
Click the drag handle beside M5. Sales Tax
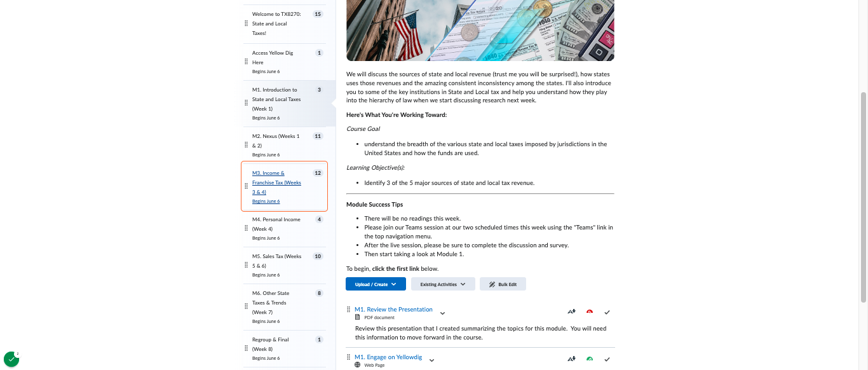click(247, 265)
